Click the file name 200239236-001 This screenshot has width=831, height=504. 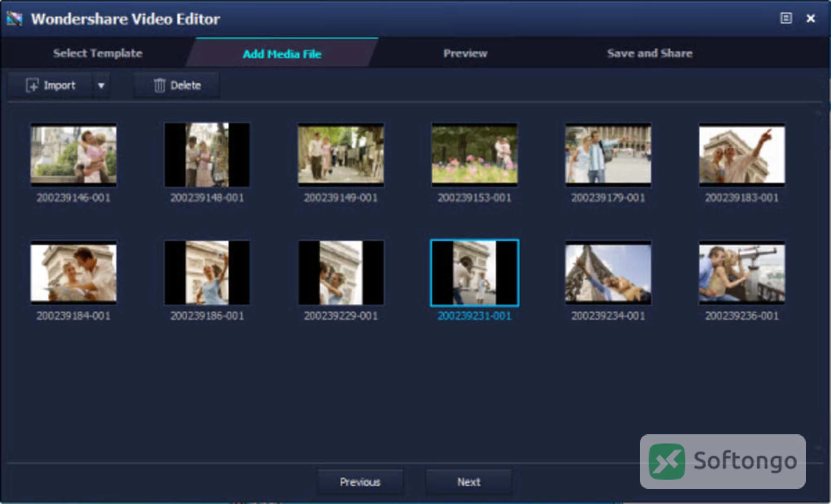(742, 316)
